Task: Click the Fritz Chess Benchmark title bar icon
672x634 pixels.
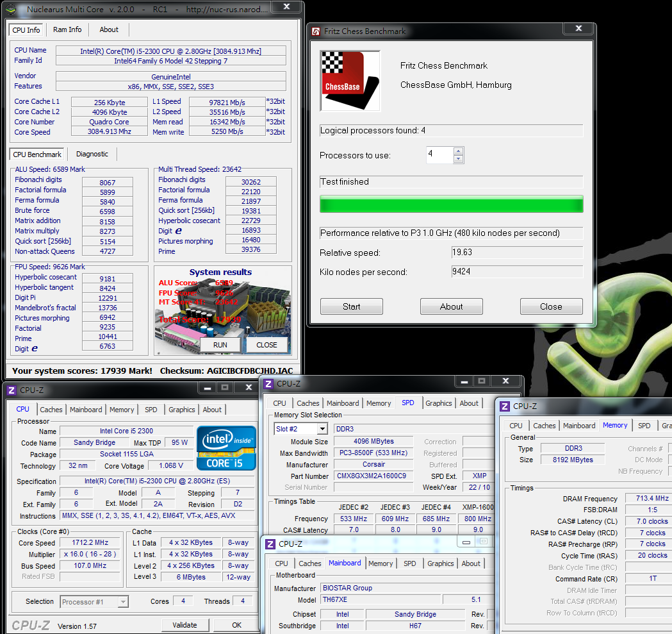Action: click(316, 31)
